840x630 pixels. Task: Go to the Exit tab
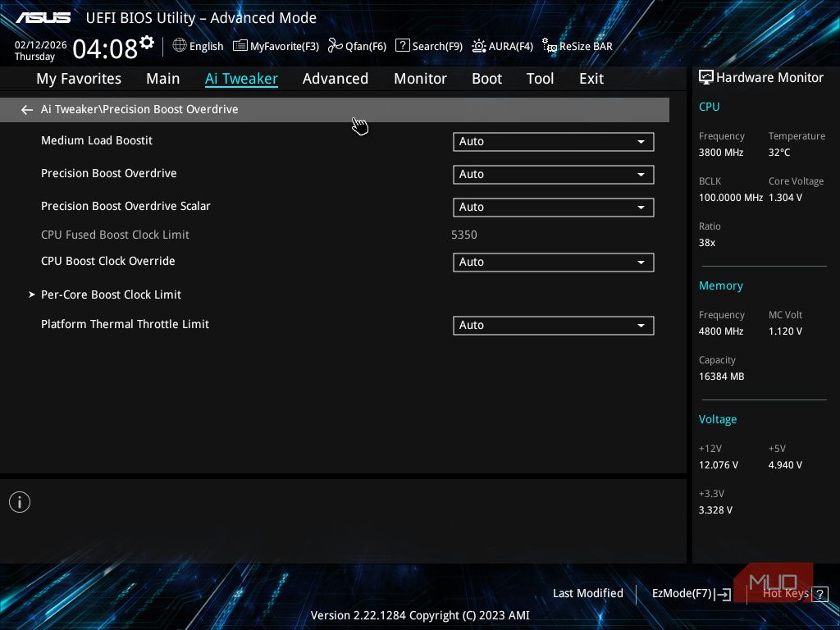tap(591, 79)
